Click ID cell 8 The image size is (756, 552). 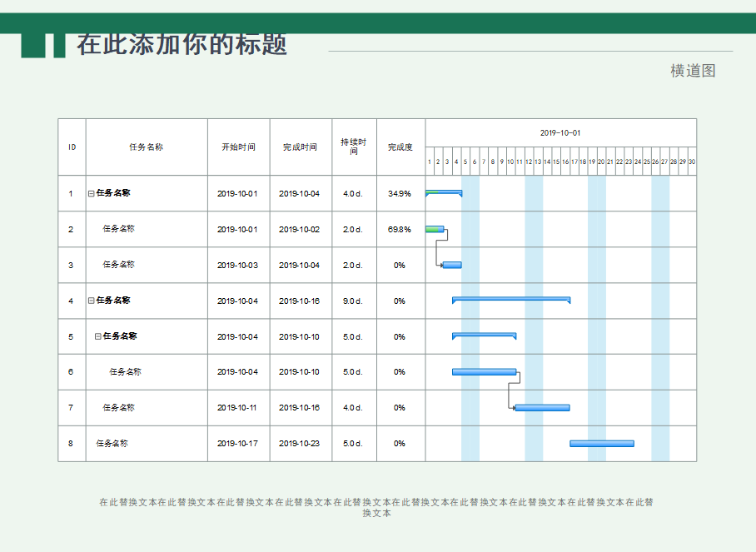[x=71, y=444]
